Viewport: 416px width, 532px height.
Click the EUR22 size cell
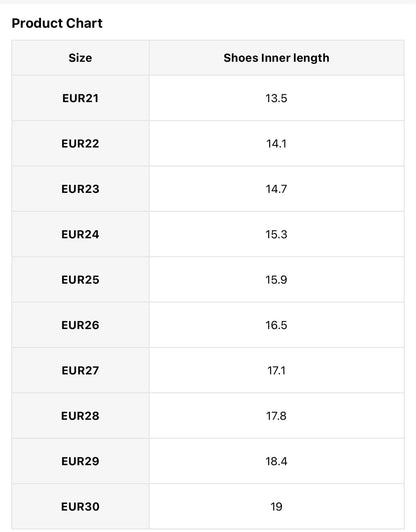click(80, 144)
